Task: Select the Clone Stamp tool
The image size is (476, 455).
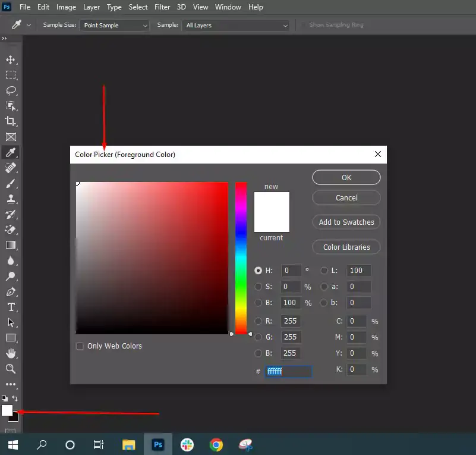Action: (11, 199)
